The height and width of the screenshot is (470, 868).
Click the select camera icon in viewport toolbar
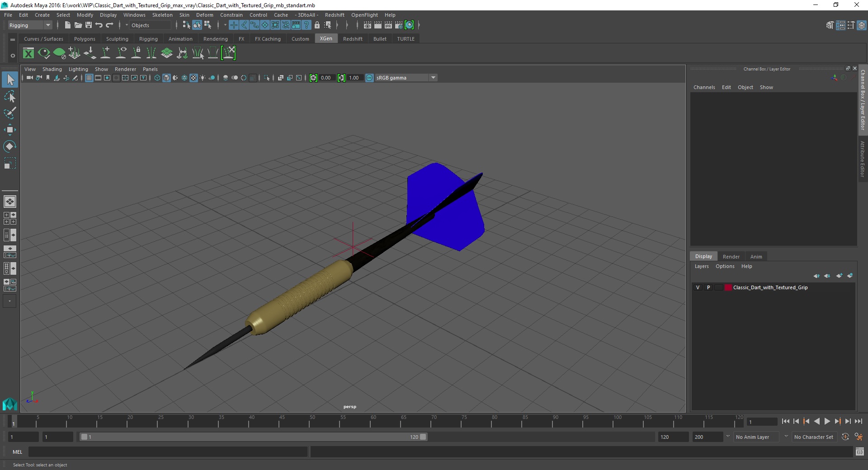pyautogui.click(x=29, y=78)
